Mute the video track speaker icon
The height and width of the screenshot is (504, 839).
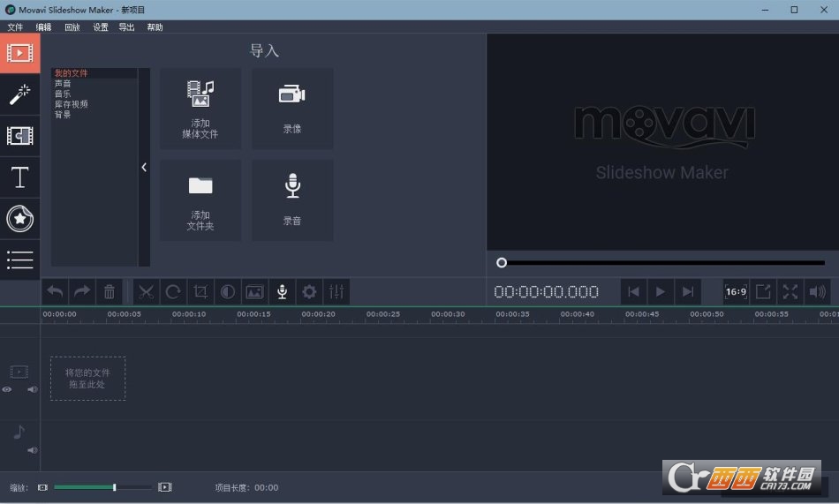click(33, 389)
